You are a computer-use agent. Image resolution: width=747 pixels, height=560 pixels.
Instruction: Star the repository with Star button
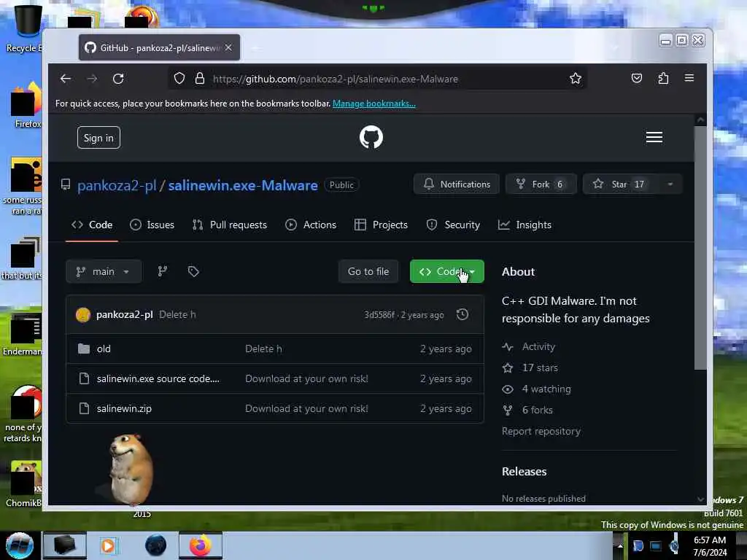click(621, 184)
